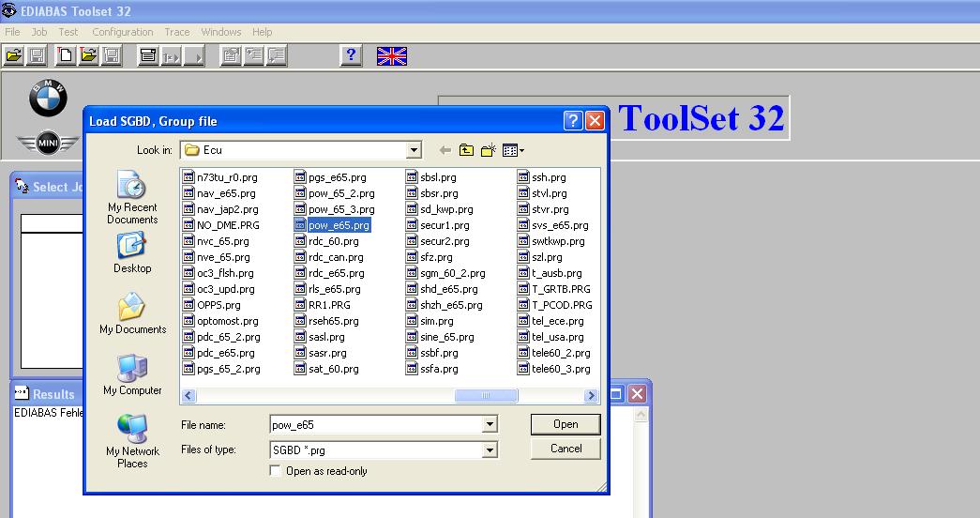Screen dimensions: 980x518
Task: Select file sim.prg
Action: coord(430,321)
